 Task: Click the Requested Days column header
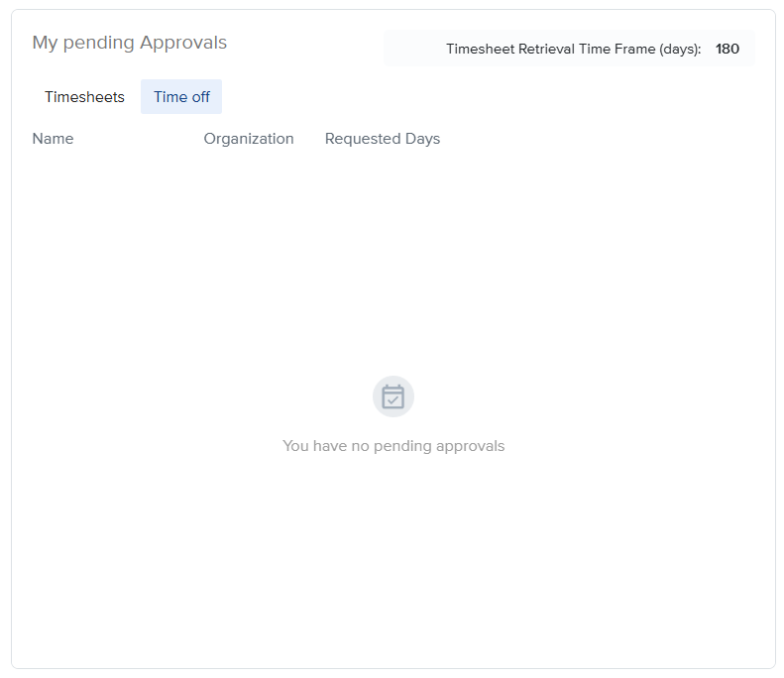[x=382, y=139]
